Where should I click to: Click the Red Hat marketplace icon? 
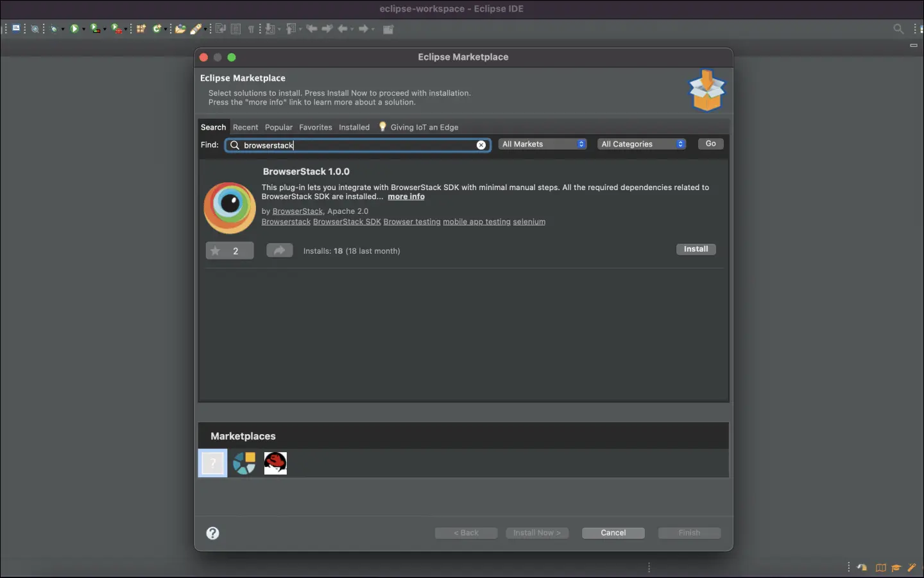click(275, 463)
